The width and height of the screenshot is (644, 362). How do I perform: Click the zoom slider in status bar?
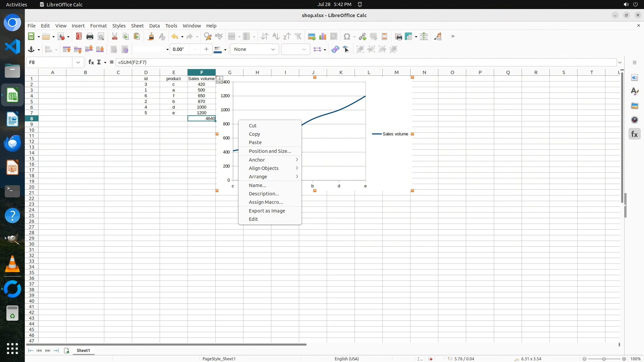[x=604, y=359]
